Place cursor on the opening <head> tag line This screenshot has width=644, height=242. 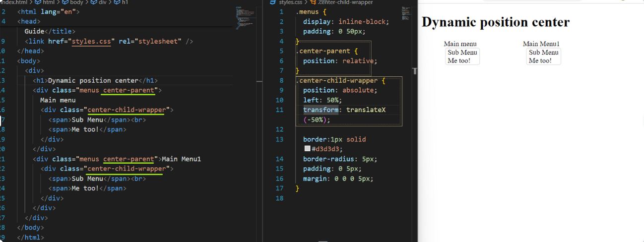(x=29, y=21)
